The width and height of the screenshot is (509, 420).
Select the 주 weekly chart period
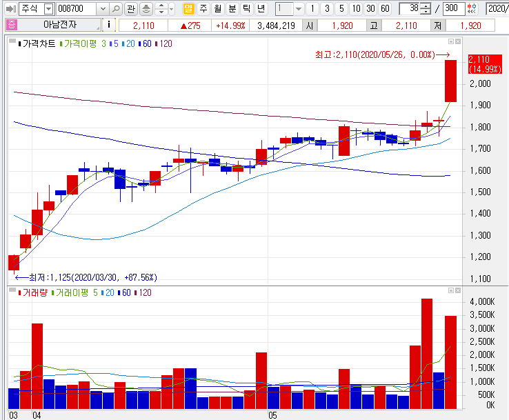coord(203,9)
